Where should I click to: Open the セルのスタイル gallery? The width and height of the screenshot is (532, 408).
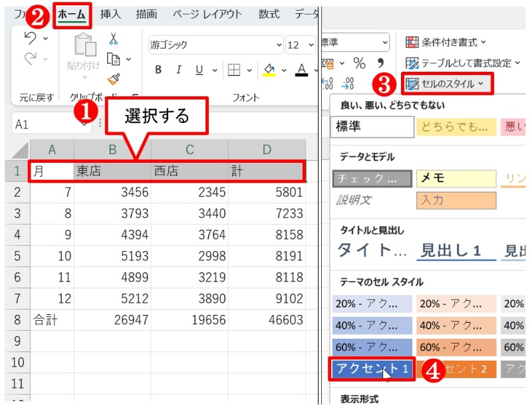tap(447, 84)
